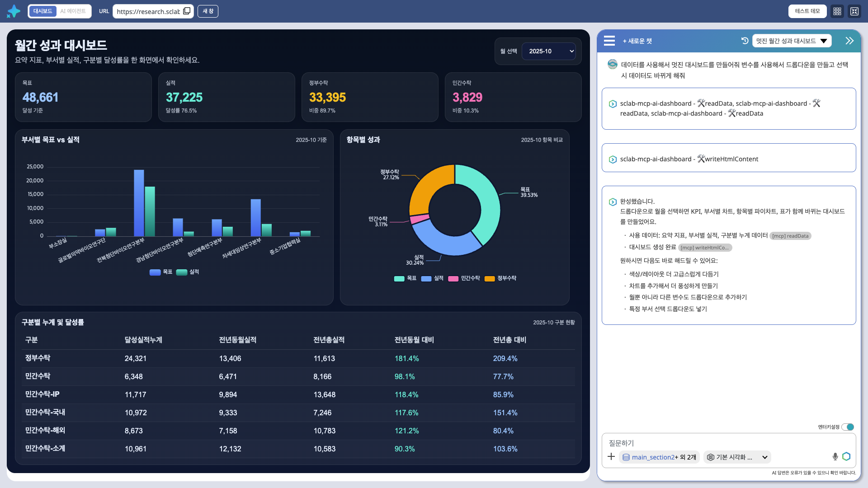Image resolution: width=868 pixels, height=488 pixels.
Task: Click the fullscreen collapse icon at top right
Action: pos(854,11)
